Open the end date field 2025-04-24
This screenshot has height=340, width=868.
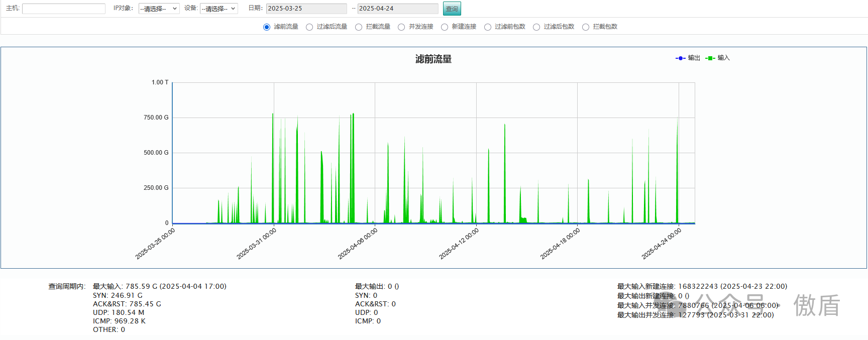click(397, 9)
